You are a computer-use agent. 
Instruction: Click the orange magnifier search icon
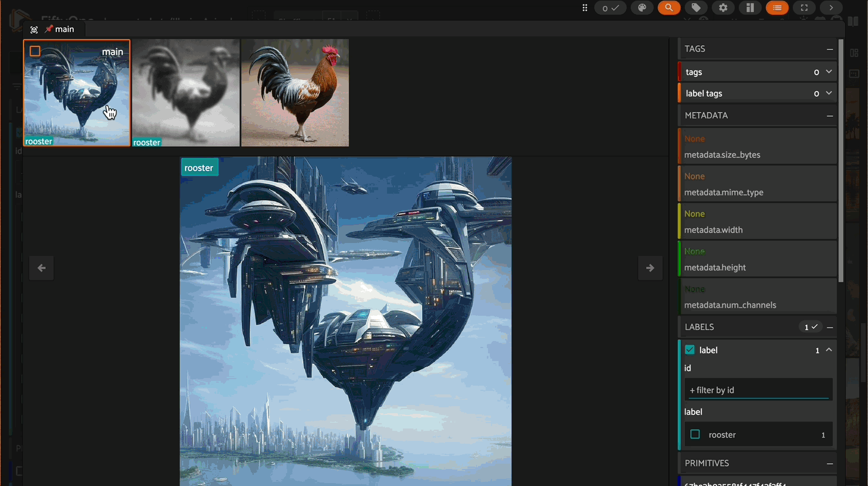[669, 8]
